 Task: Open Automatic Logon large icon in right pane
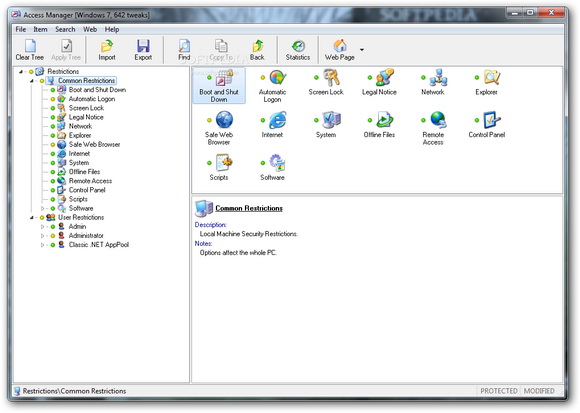278,78
